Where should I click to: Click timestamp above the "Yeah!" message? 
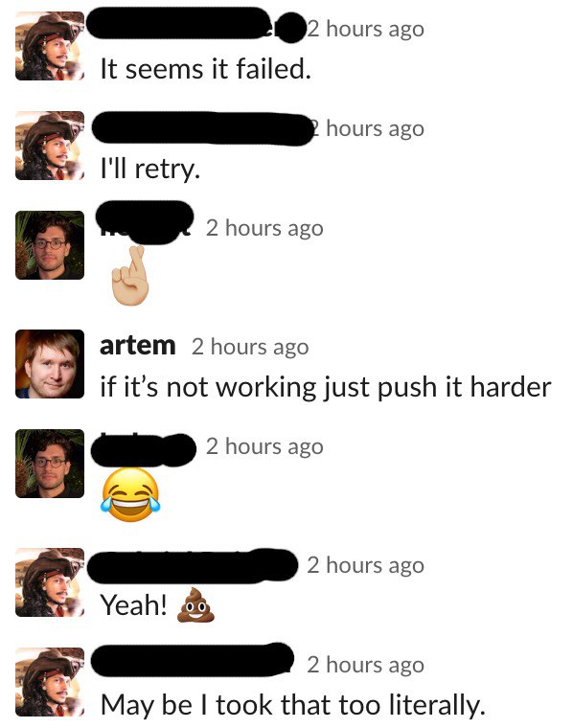pyautogui.click(x=365, y=565)
